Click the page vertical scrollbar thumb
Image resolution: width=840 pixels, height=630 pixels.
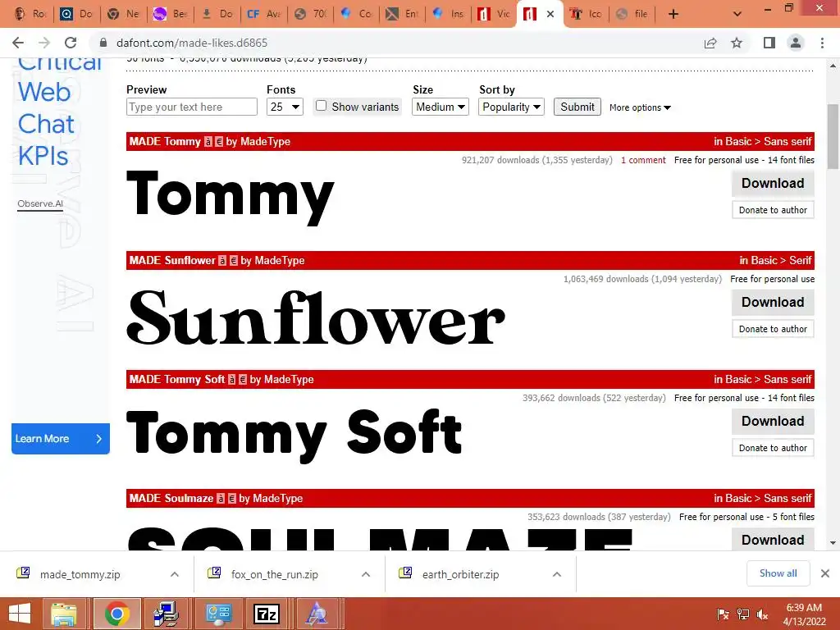pyautogui.click(x=833, y=137)
